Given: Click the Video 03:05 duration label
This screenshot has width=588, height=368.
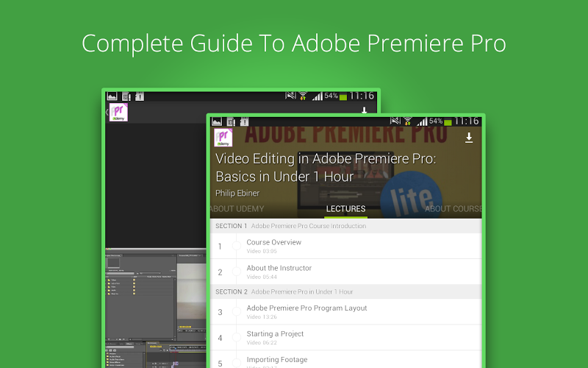Looking at the screenshot, I should pos(262,251).
